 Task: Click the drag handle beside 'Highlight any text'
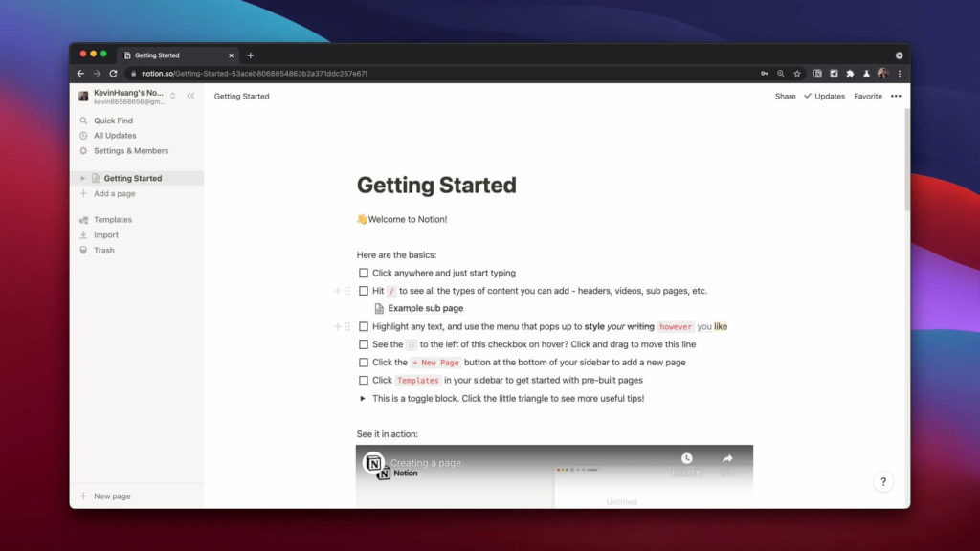coord(347,326)
